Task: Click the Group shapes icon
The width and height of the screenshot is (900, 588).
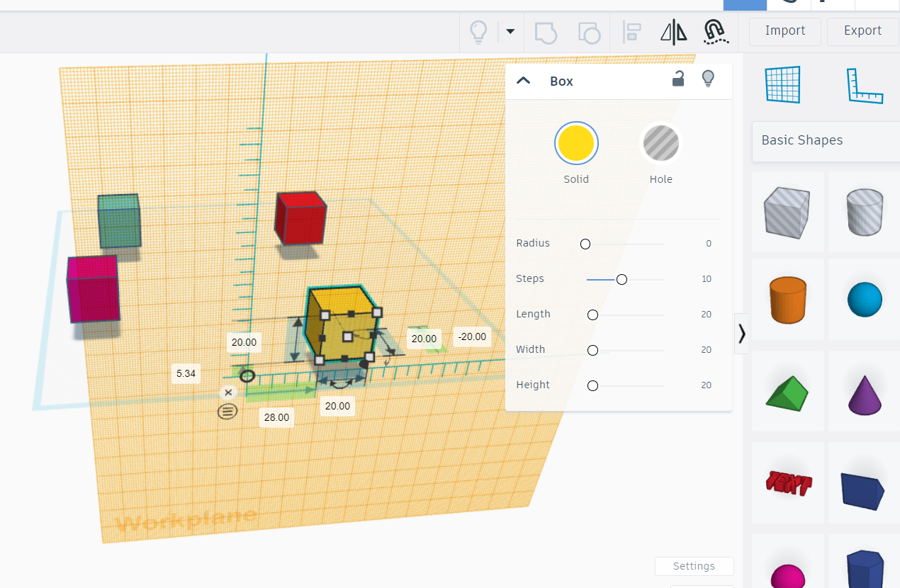Action: click(x=545, y=32)
